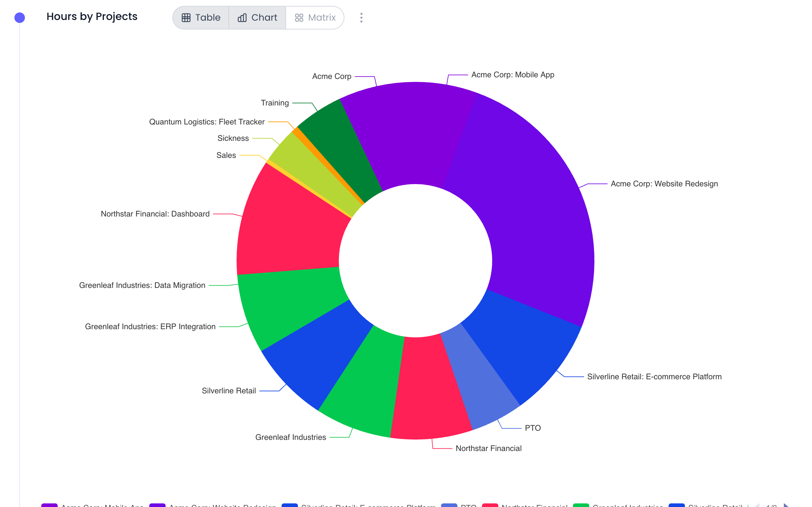Open the three-dot more options menu
The image size is (812, 507).
(361, 18)
